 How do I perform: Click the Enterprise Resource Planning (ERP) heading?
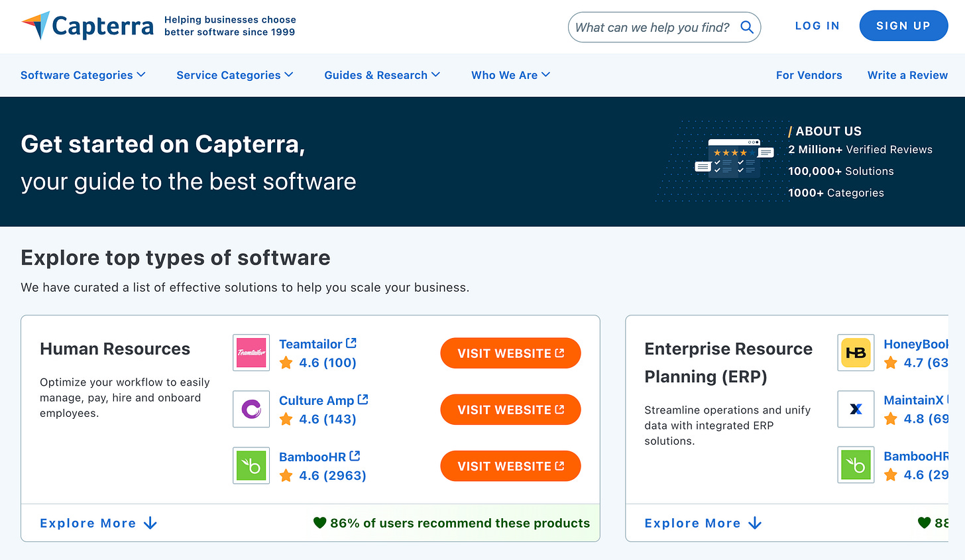click(x=728, y=363)
